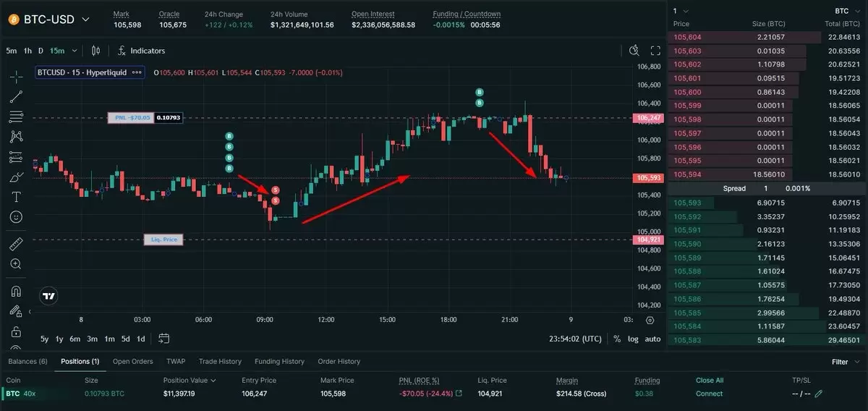This screenshot has height=411, width=868.
Task: Open the forecasting and position tools
Action: [x=16, y=156]
